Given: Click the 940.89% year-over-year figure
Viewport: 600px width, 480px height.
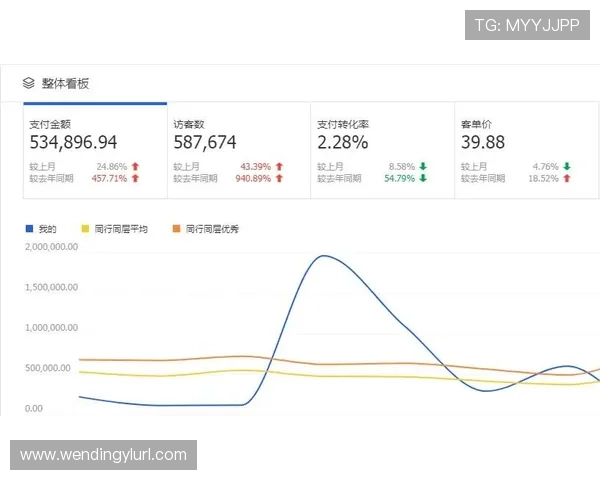Looking at the screenshot, I should 253,178.
